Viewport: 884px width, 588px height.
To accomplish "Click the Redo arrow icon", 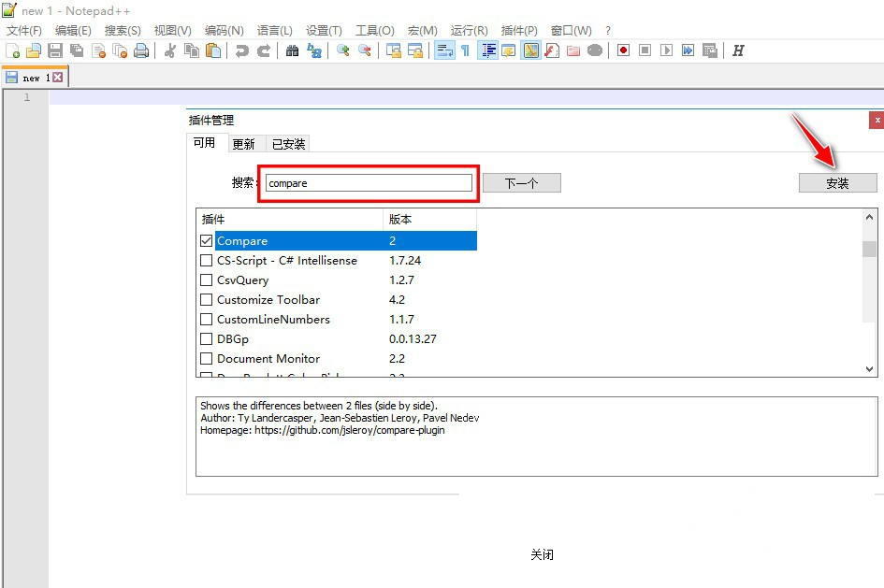I will [263, 50].
